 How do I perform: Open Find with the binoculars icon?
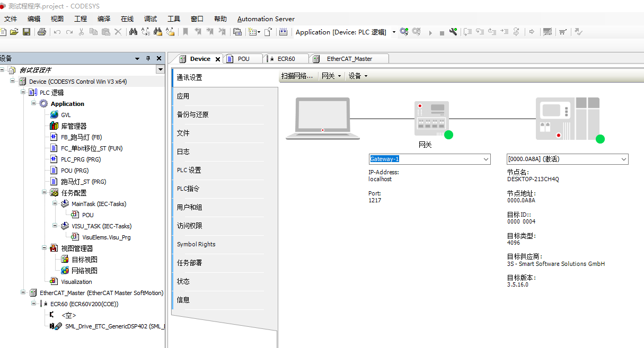(x=133, y=32)
